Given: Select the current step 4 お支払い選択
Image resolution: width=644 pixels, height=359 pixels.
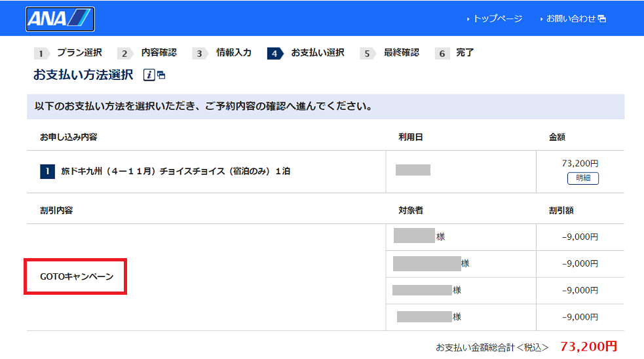Looking at the screenshot, I should coord(317,53).
